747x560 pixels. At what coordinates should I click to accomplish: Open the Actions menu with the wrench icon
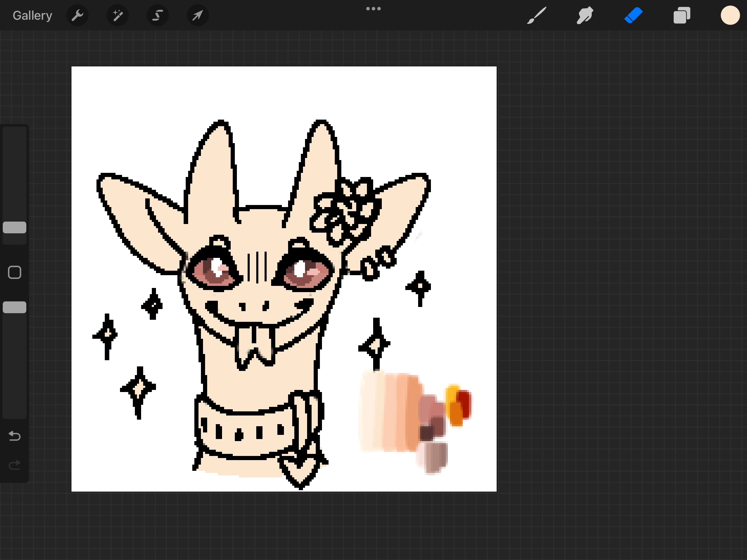77,15
